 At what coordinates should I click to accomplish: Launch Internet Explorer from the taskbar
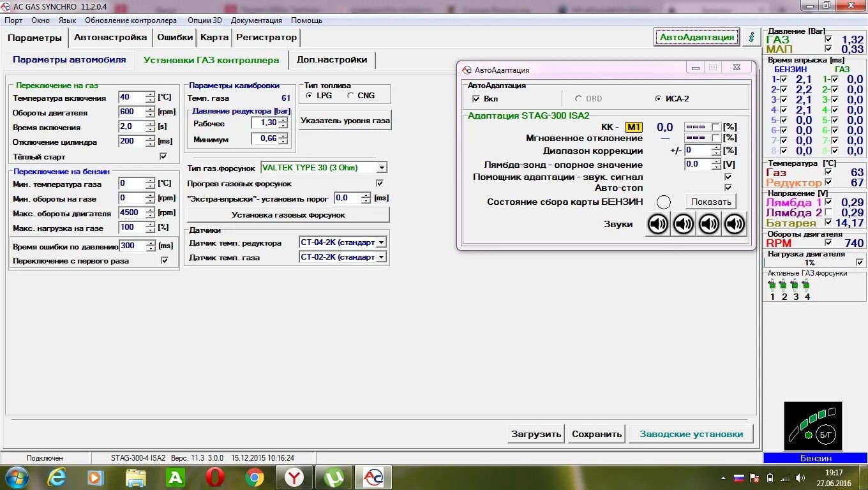[57, 477]
